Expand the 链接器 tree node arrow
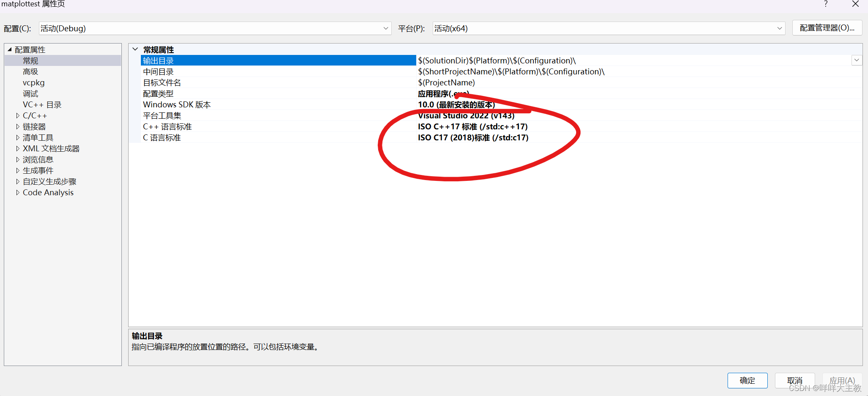 coord(17,126)
